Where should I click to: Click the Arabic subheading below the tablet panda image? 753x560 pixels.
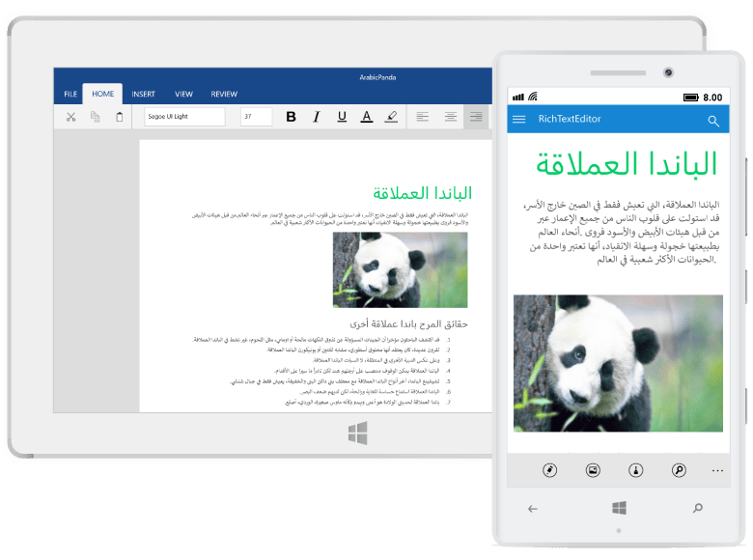click(x=408, y=324)
